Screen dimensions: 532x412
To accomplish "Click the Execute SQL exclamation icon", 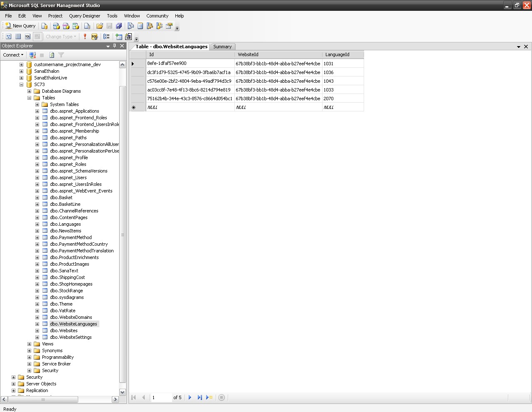I will click(85, 37).
